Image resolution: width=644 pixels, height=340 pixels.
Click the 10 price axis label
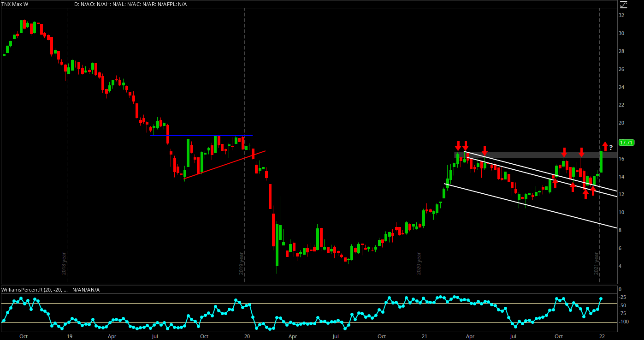tap(622, 213)
